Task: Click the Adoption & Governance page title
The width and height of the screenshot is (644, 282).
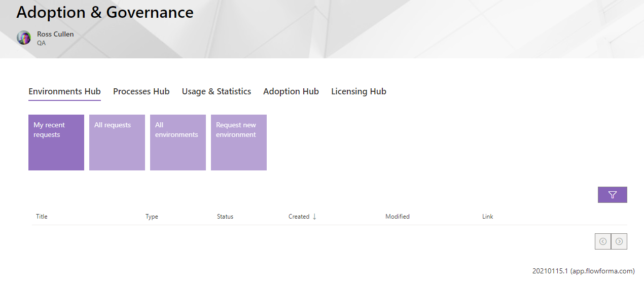Action: (105, 12)
